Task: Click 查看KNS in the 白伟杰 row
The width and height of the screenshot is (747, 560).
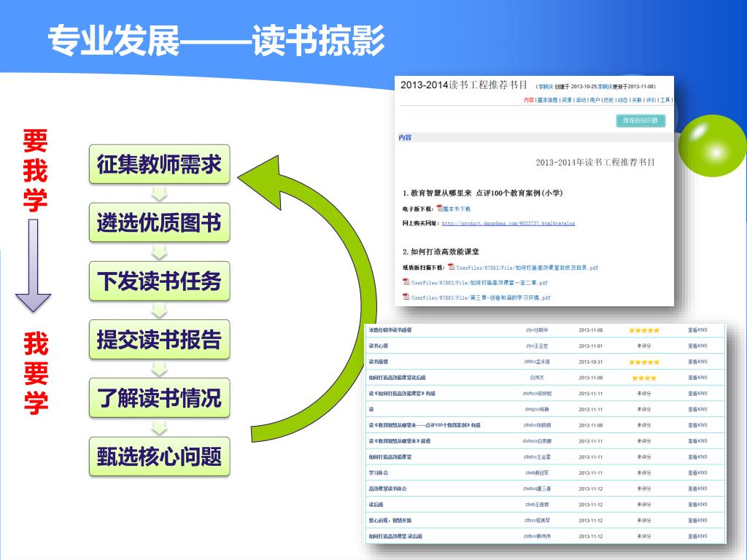Action: pyautogui.click(x=697, y=377)
